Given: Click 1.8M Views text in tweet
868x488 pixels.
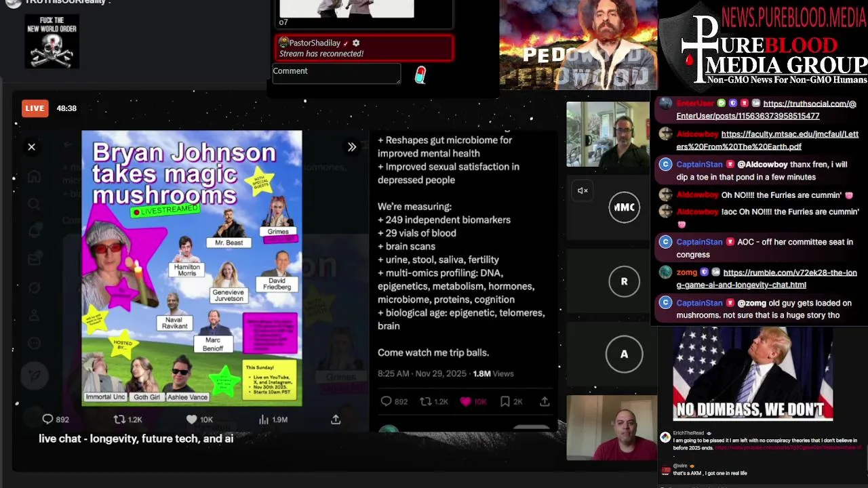Looking at the screenshot, I should coord(493,373).
